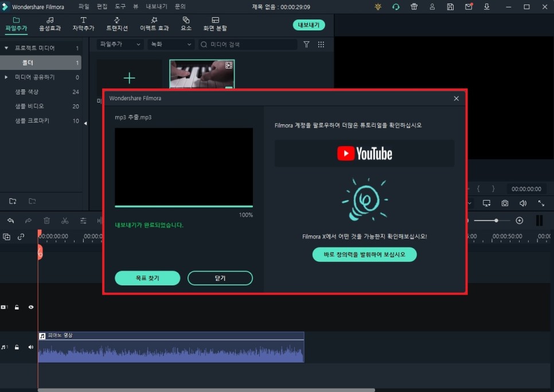
Task: Click the download icon in title bar
Action: point(486,7)
